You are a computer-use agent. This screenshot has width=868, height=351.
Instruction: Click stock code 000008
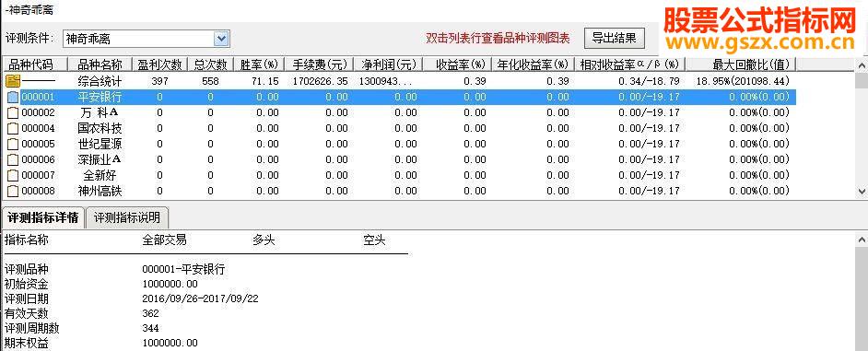pos(38,192)
